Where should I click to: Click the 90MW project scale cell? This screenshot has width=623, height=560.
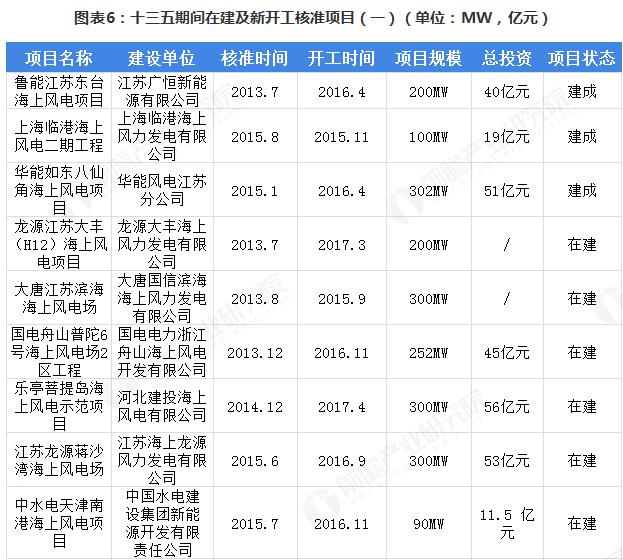pyautogui.click(x=428, y=522)
